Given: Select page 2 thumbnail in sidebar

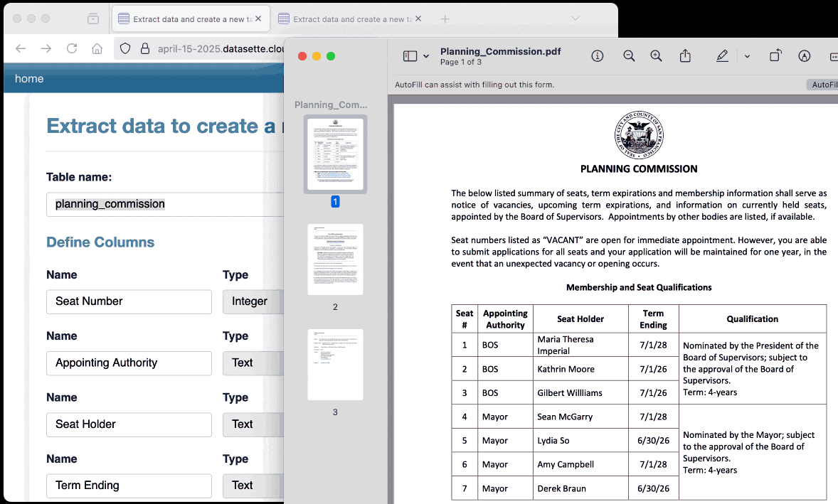Looking at the screenshot, I should point(335,259).
